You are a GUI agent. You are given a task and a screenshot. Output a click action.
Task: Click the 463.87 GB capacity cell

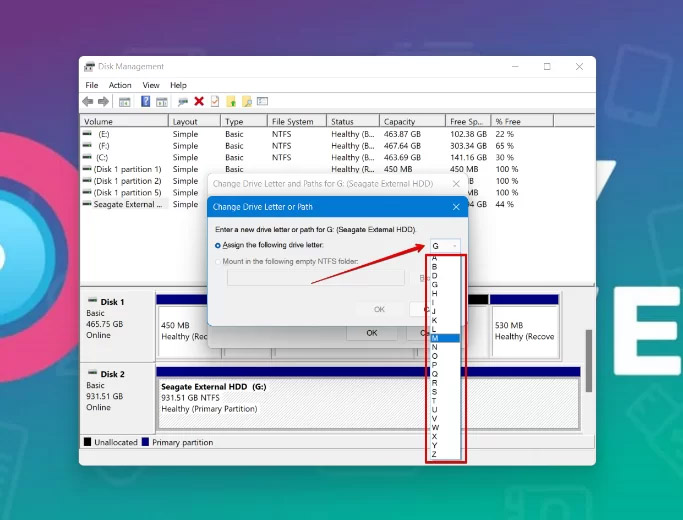point(402,134)
